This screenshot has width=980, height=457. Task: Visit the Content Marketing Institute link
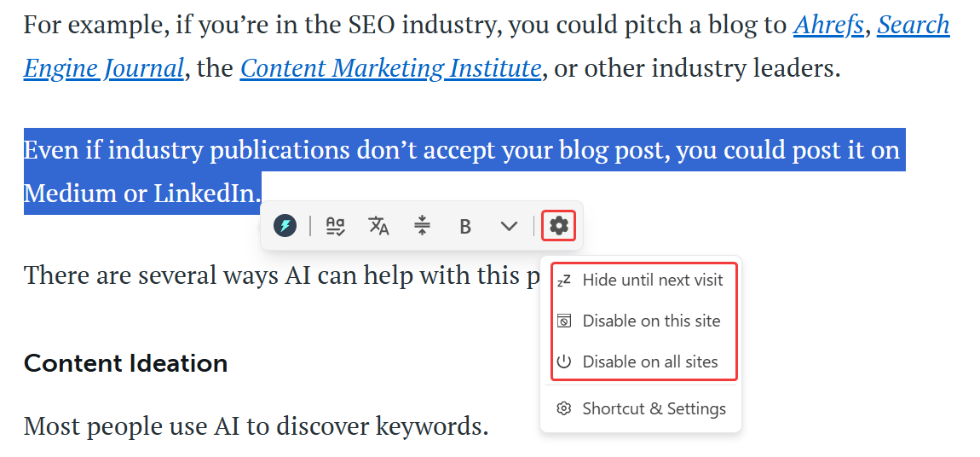[390, 68]
